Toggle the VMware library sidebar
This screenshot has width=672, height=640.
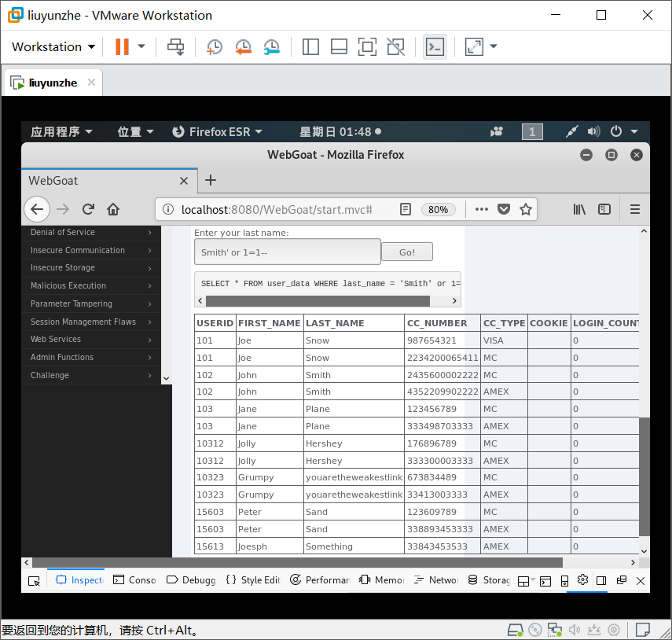click(x=310, y=46)
